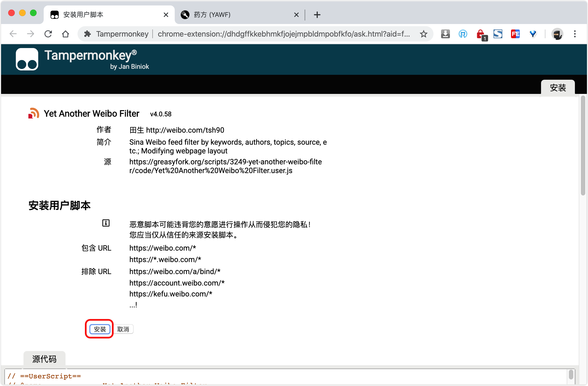Click the info icon beside the warning
Image resolution: width=588 pixels, height=386 pixels.
click(106, 223)
